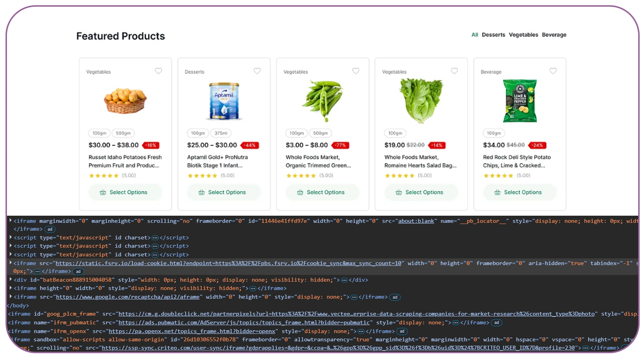Switch to the Beverage filter tab
Screen dimensions: 644x359
pyautogui.click(x=554, y=35)
